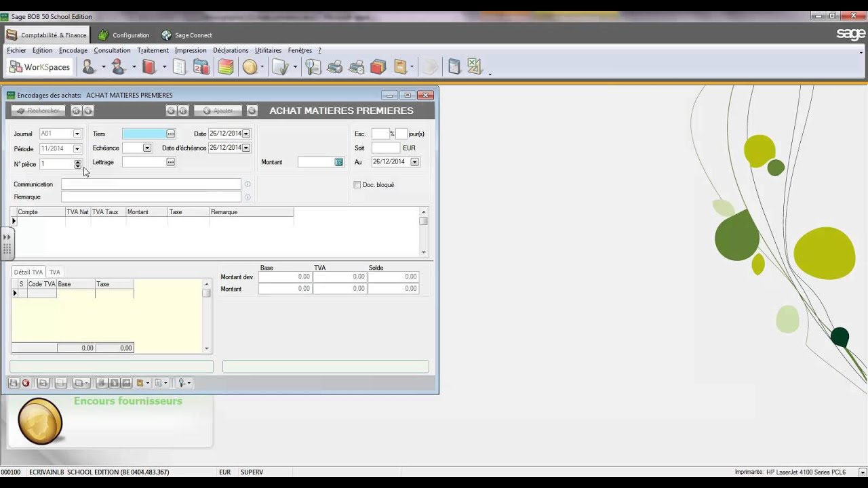Click the document with green checkmark icon
Screen dimensions: 868x488
pos(280,67)
